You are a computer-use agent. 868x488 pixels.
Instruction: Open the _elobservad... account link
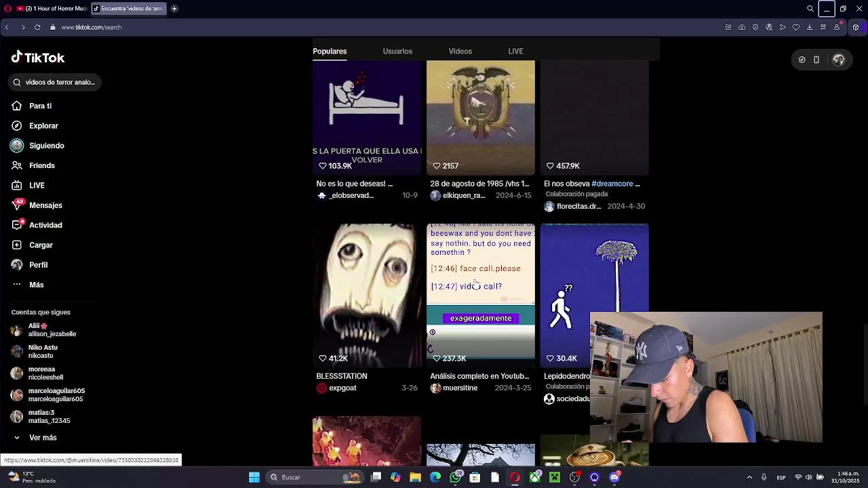tap(345, 195)
